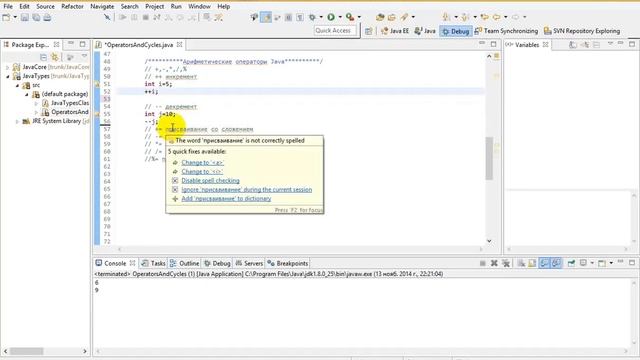The height and width of the screenshot is (360, 640).
Task: Toggle Show Whitespace Characters icon
Action: pyautogui.click(x=300, y=17)
